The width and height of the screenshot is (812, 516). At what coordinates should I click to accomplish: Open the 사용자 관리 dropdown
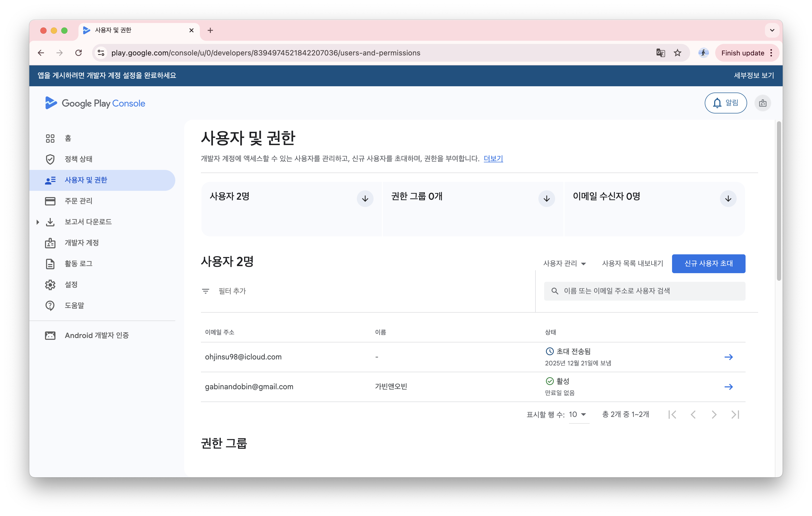pos(565,263)
